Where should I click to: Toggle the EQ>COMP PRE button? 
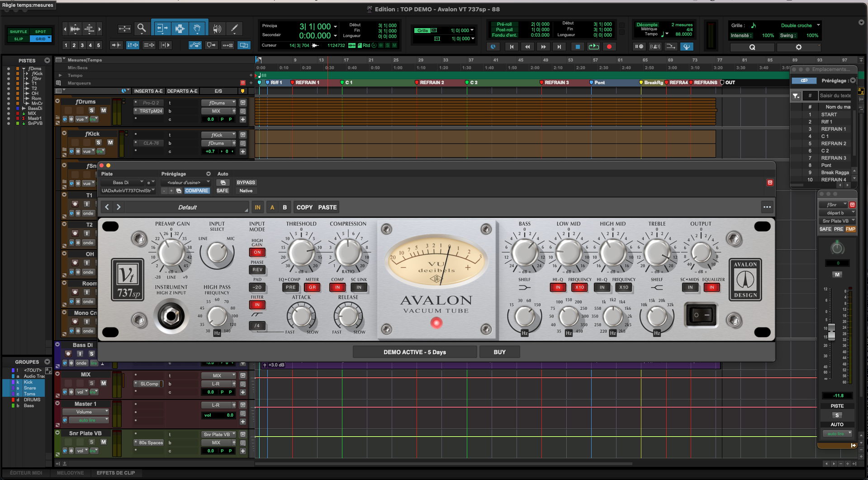click(x=290, y=287)
